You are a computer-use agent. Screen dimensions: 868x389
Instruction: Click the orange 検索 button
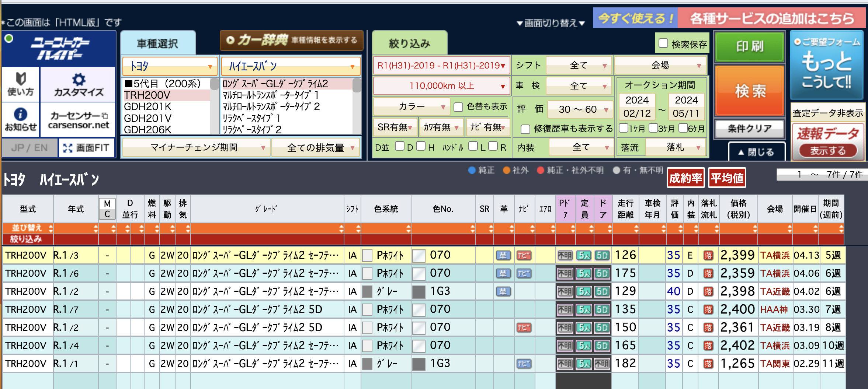click(x=750, y=91)
